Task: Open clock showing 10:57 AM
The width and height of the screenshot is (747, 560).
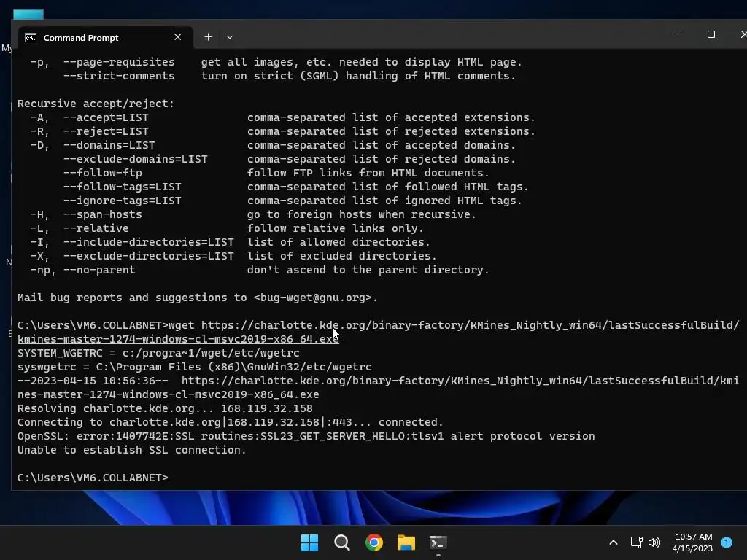Action: point(693,542)
